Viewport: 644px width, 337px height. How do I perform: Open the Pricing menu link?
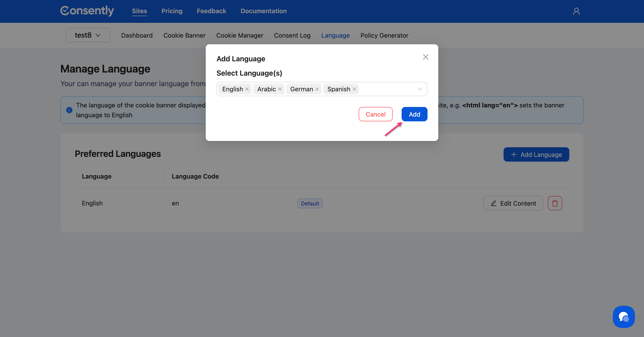pyautogui.click(x=172, y=11)
